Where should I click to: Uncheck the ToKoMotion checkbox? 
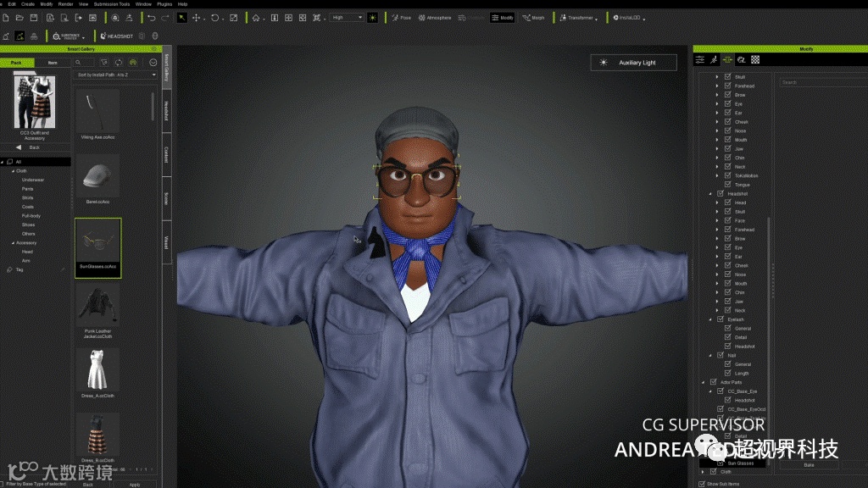(x=728, y=175)
